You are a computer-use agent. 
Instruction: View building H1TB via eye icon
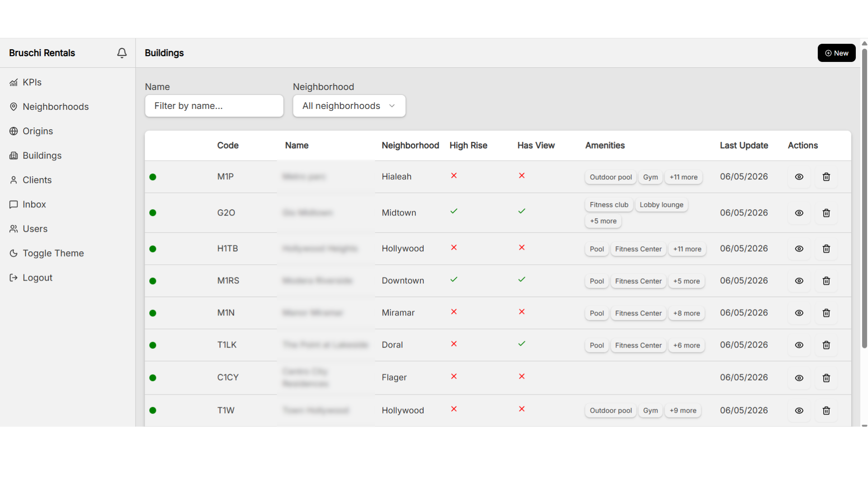click(799, 249)
